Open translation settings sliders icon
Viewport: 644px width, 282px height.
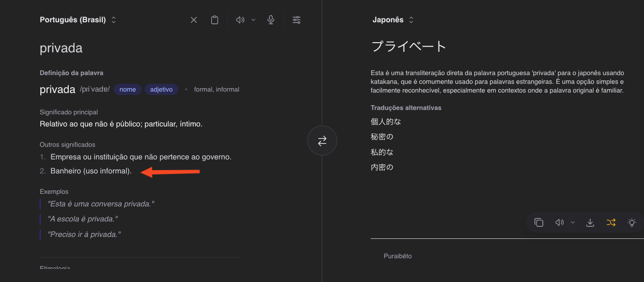297,20
